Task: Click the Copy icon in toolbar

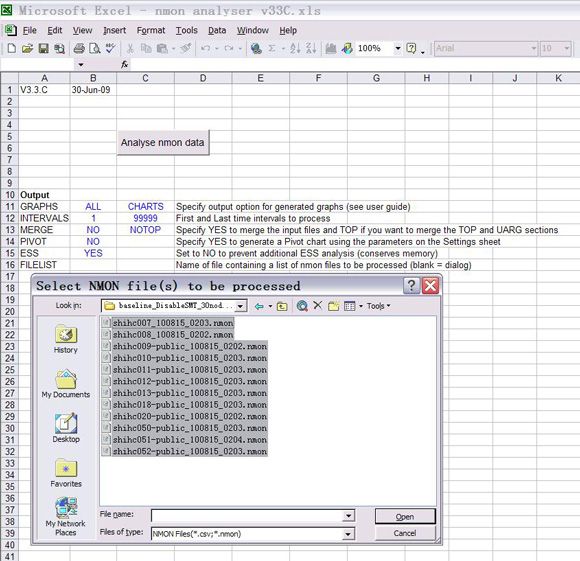Action: point(146,48)
